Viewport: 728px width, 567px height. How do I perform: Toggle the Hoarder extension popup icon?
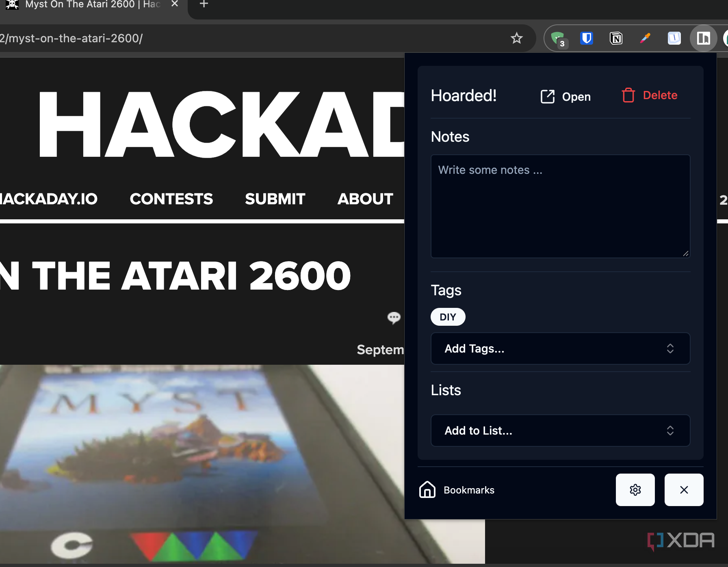pyautogui.click(x=703, y=38)
